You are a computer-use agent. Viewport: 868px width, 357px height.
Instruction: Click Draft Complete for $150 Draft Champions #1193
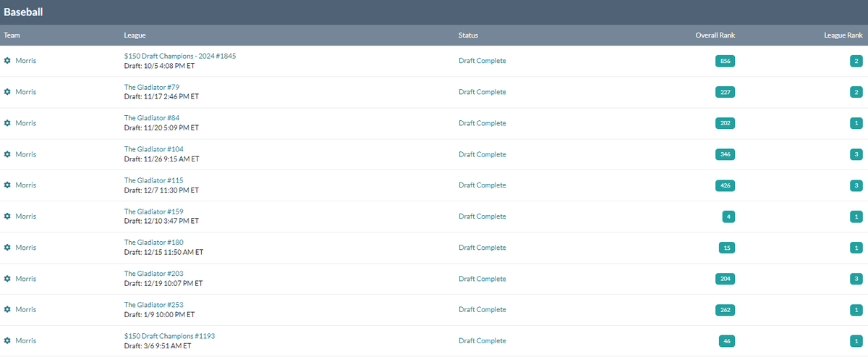click(482, 341)
